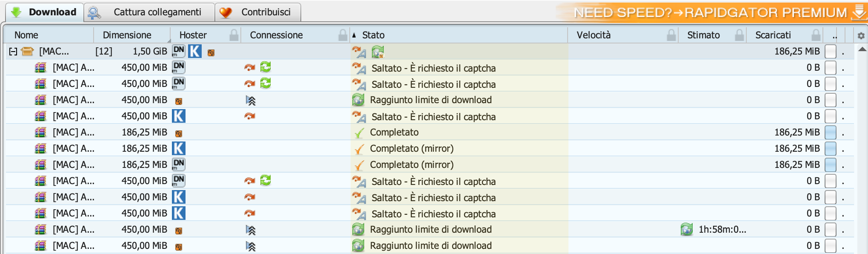Switch to the Cattura collegamenti tab
This screenshot has height=254, width=868.
tap(149, 12)
